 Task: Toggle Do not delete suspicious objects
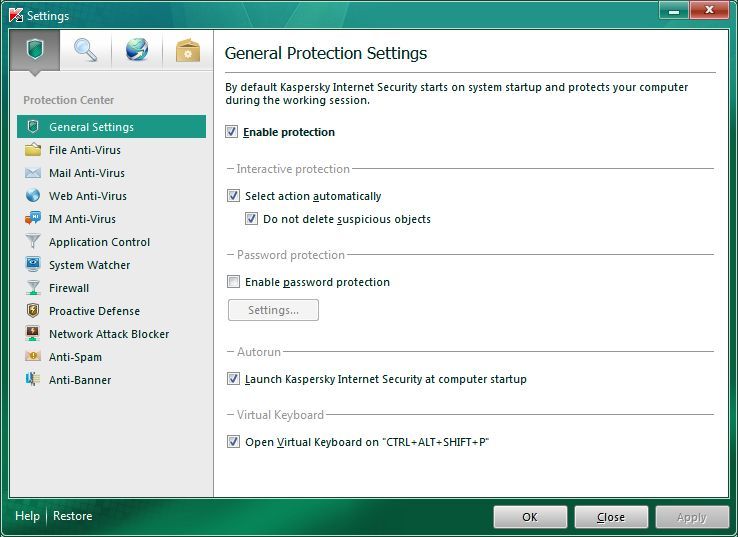[x=251, y=218]
